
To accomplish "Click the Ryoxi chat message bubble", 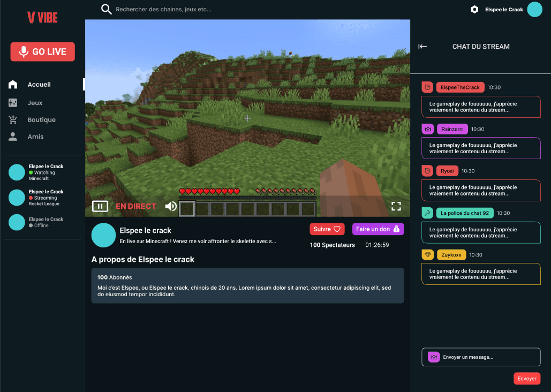I will 481,191.
